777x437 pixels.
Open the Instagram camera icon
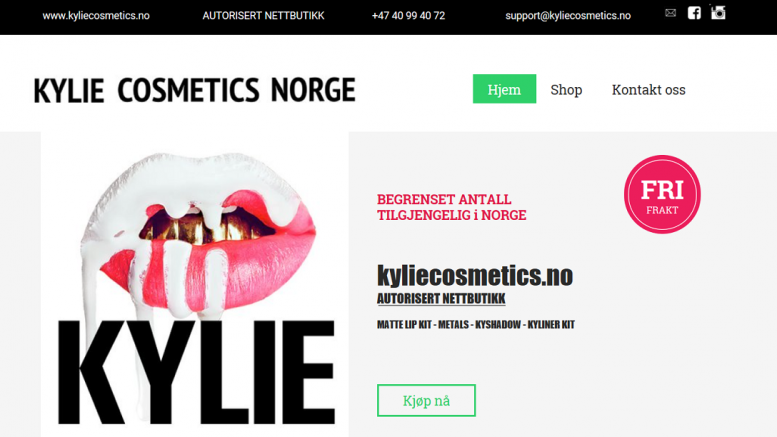coord(718,12)
